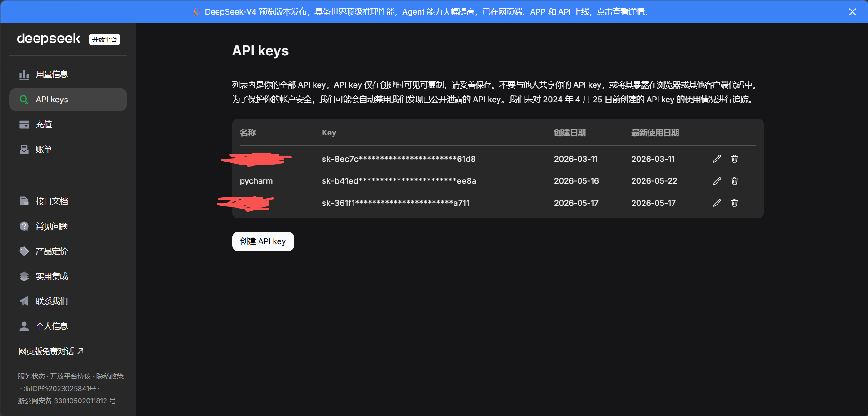Click the pycharm key name

click(x=256, y=181)
